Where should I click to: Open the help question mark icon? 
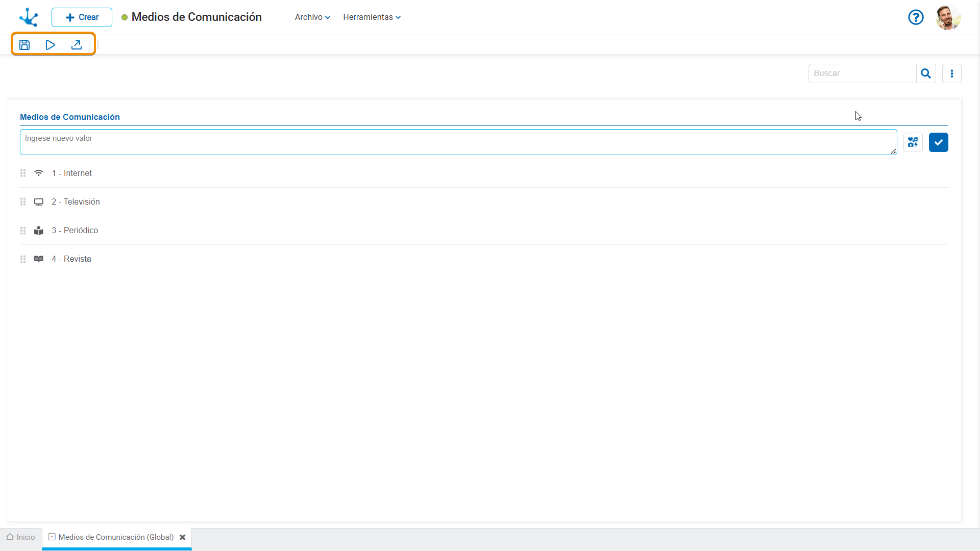pos(916,17)
